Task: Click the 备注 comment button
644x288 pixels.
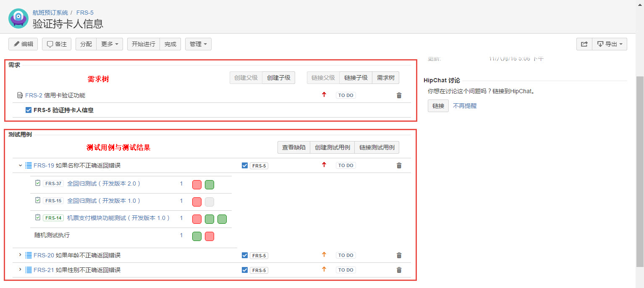Action: [x=57, y=44]
